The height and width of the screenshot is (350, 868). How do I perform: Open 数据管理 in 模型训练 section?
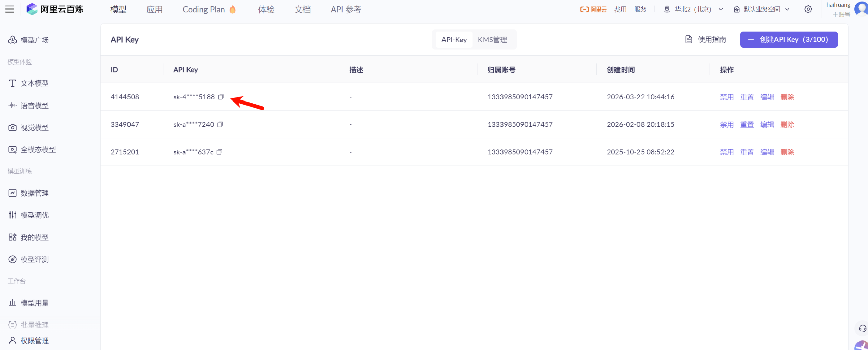(35, 193)
